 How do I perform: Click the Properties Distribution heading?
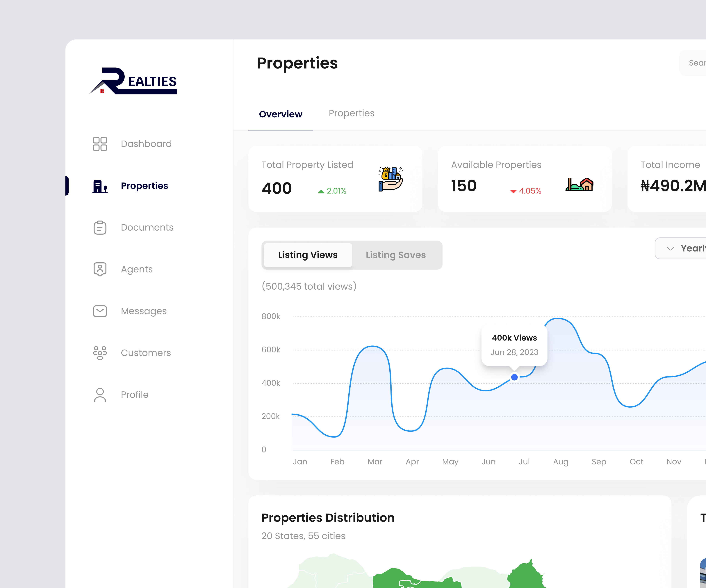coord(328,518)
